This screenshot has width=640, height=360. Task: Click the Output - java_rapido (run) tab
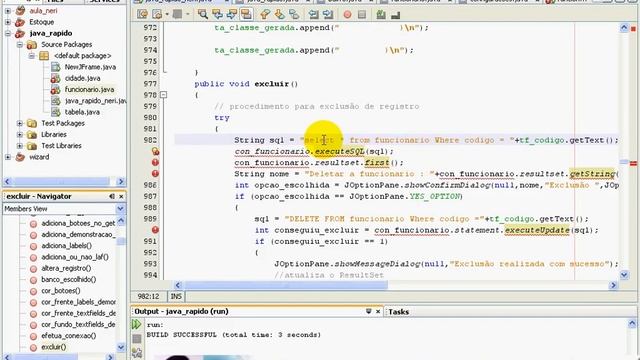(x=181, y=311)
